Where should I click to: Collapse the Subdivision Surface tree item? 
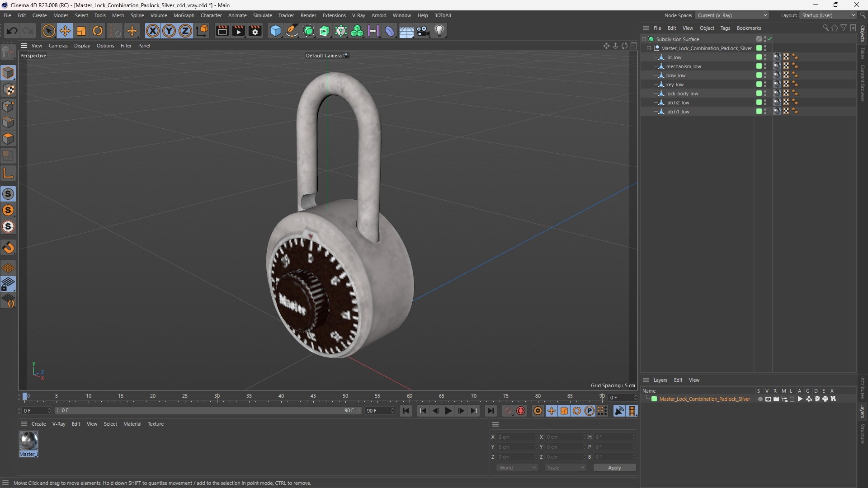[644, 39]
